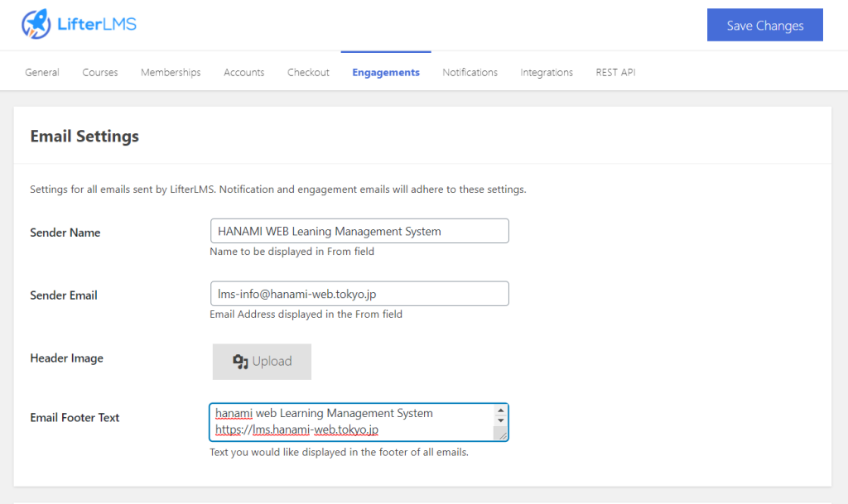Click the 'Text you would like displayed' hint
This screenshot has height=504, width=848.
click(x=339, y=452)
